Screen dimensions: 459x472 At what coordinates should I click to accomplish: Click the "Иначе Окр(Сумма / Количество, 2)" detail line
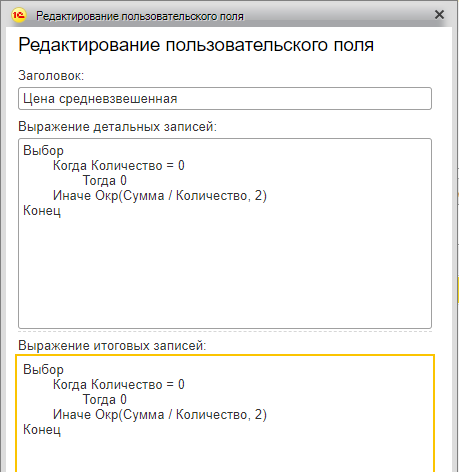pyautogui.click(x=160, y=196)
